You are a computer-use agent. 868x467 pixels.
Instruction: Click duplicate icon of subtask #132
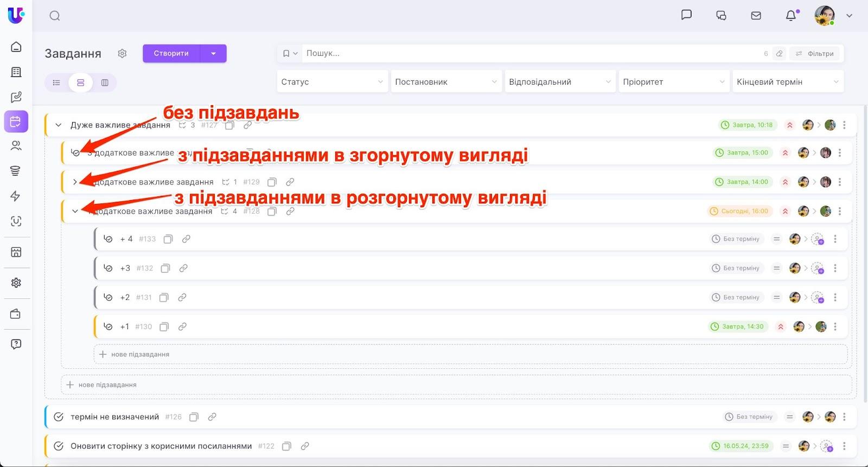(x=165, y=268)
